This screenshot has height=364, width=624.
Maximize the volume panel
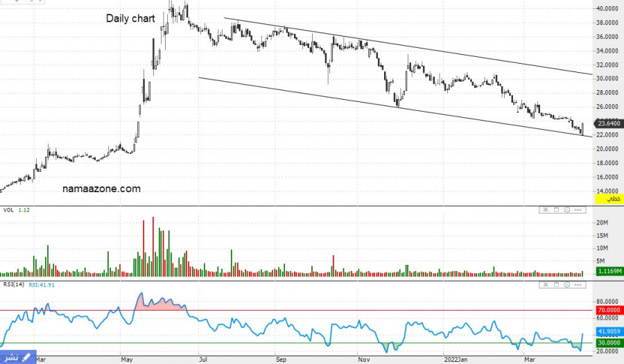(556, 209)
